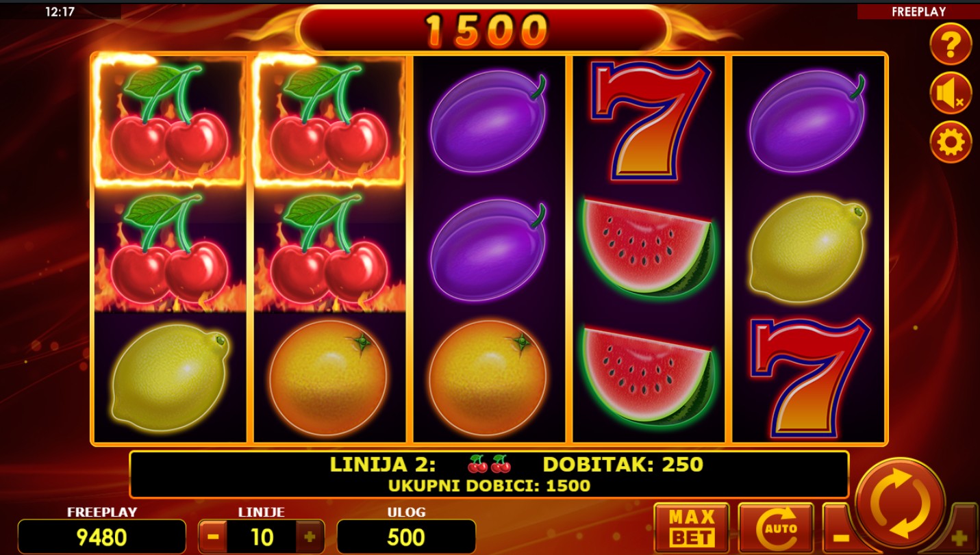Decrease lines with the minus beside 10
The image size is (980, 555).
(x=213, y=537)
